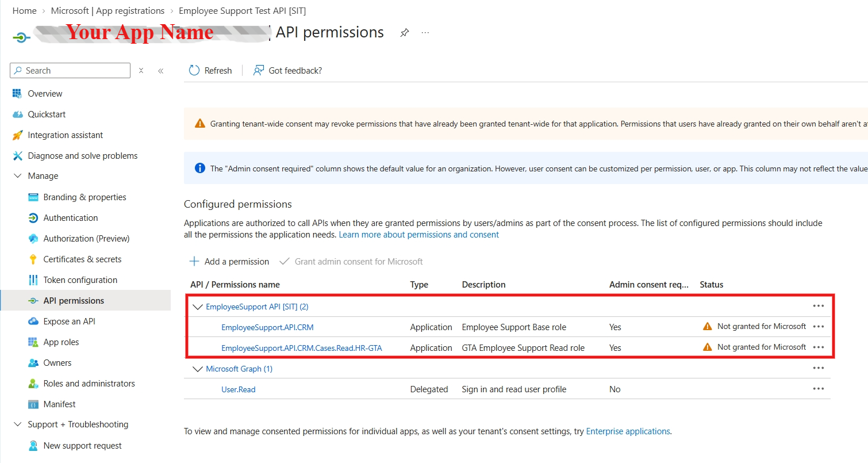868x463 pixels.
Task: Click 'GTA Employee Support Read role' description
Action: [x=523, y=348]
